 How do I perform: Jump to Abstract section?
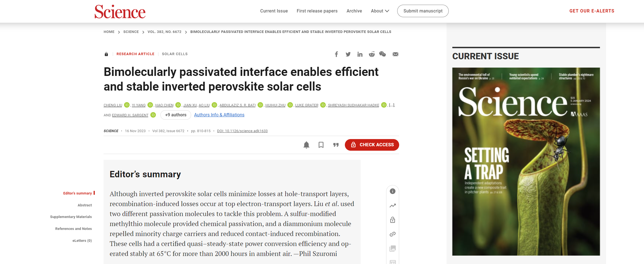pos(84,205)
